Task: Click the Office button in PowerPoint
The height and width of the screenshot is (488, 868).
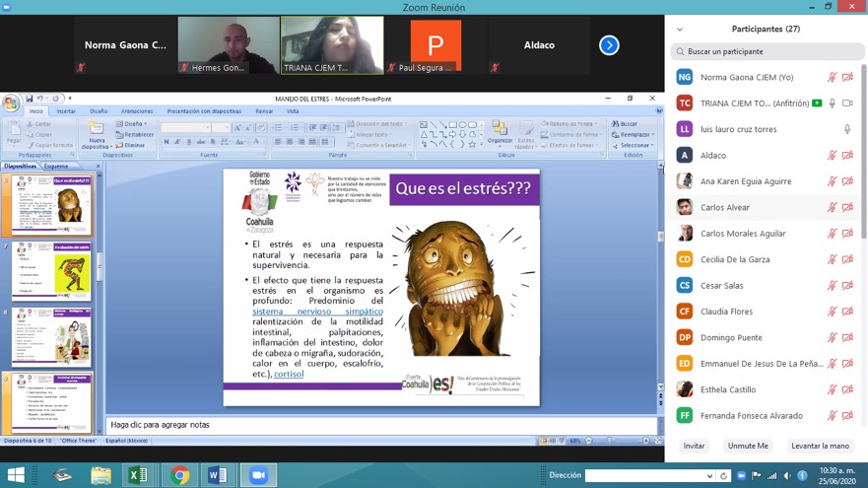Action: [11, 103]
